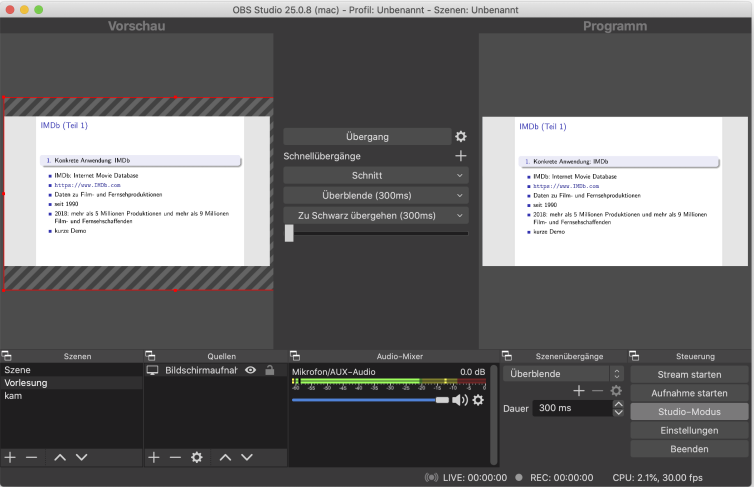Add a quick transition with plus icon
The image size is (754, 487).
click(461, 156)
